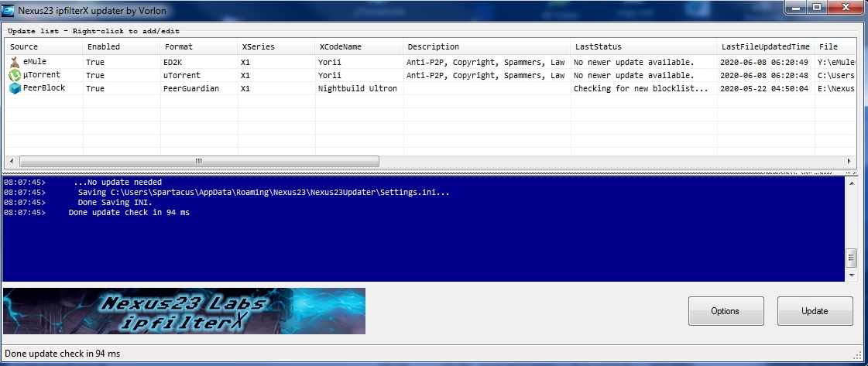Click the 2020-06-08 06:20:49 timestamp

pyautogui.click(x=764, y=62)
